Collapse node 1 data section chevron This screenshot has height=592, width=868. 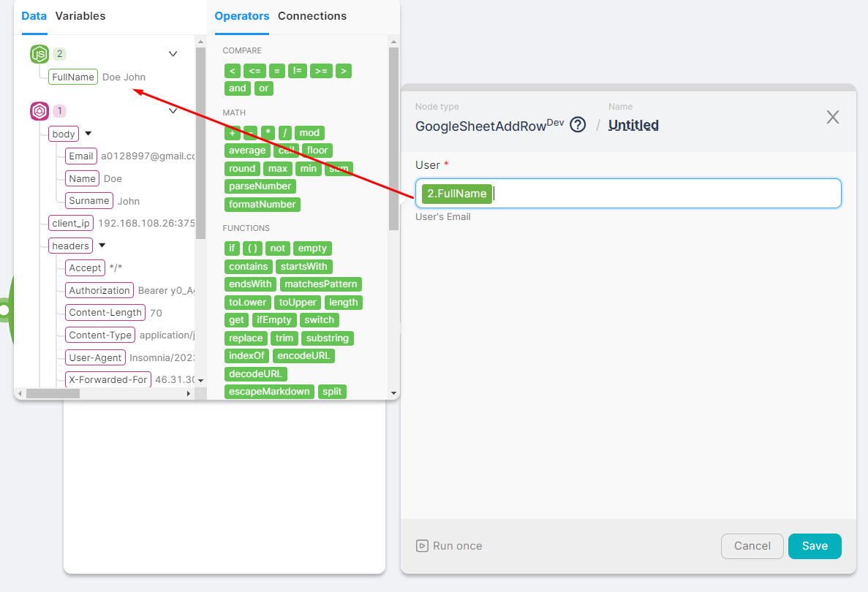point(173,111)
